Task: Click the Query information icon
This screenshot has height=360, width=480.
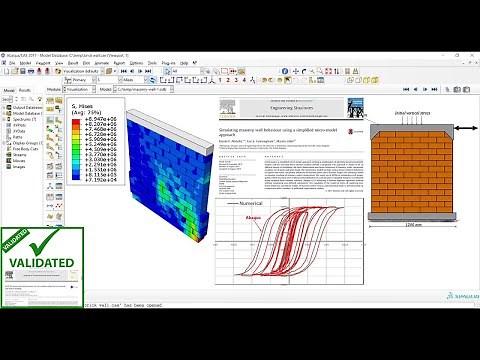Action: pos(285,71)
